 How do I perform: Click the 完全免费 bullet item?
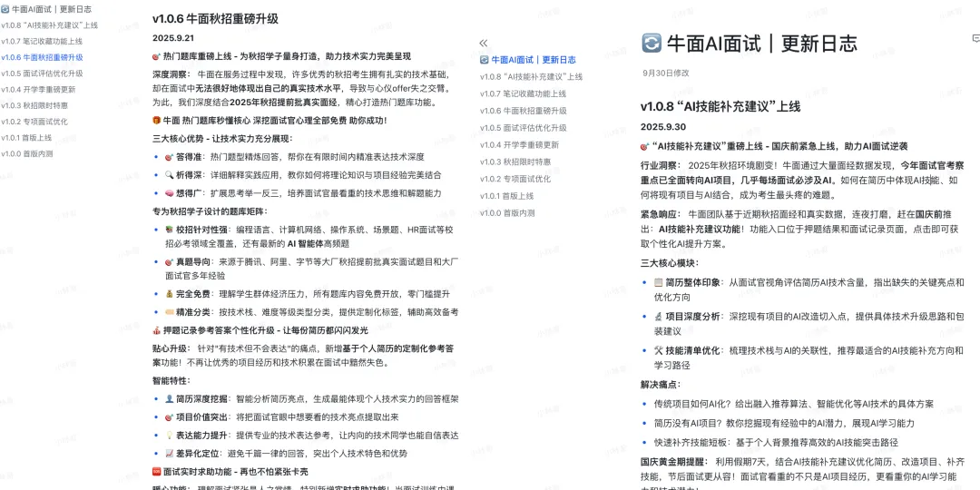tap(307, 294)
